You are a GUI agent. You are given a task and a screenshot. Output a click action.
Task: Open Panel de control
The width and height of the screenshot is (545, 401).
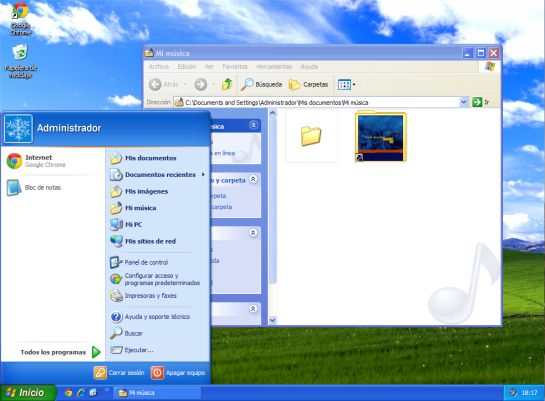tap(139, 262)
